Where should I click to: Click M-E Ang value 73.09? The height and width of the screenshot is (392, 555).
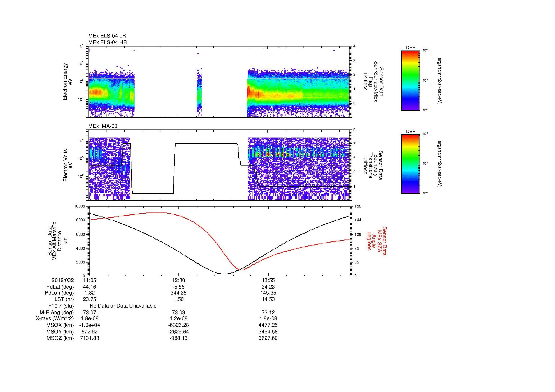[x=178, y=312]
